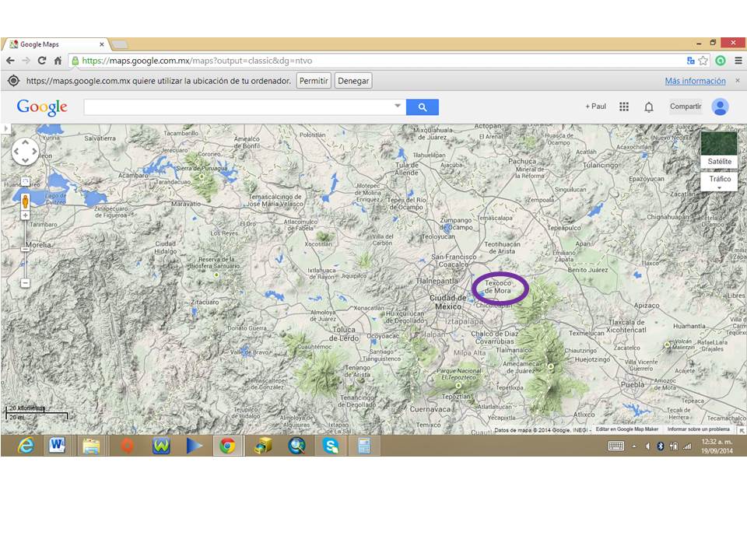Viewport: 747px width, 560px height.
Task: Open the Más información link
Action: pyautogui.click(x=695, y=81)
